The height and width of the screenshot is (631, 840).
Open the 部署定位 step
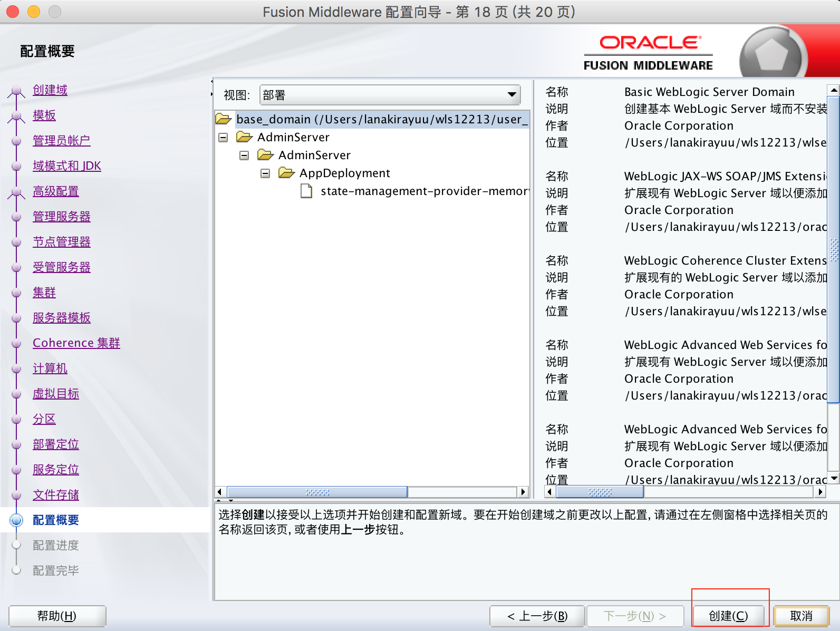coord(56,444)
